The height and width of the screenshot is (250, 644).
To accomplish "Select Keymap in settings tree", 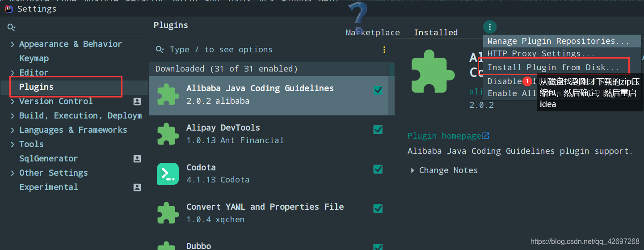I will [34, 59].
